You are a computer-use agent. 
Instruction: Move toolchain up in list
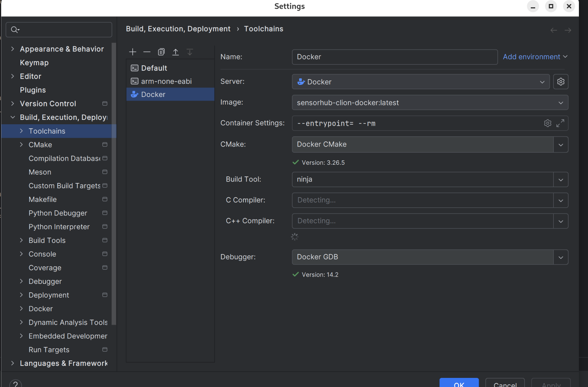(176, 52)
